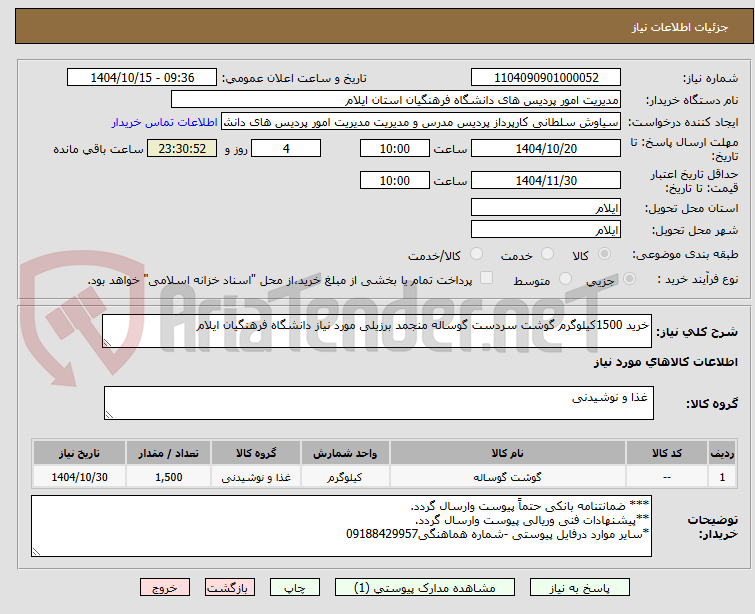Screen dimensions: 755x614
Task: Click the شهر محل تحویل field ایلام
Action: click(x=546, y=230)
